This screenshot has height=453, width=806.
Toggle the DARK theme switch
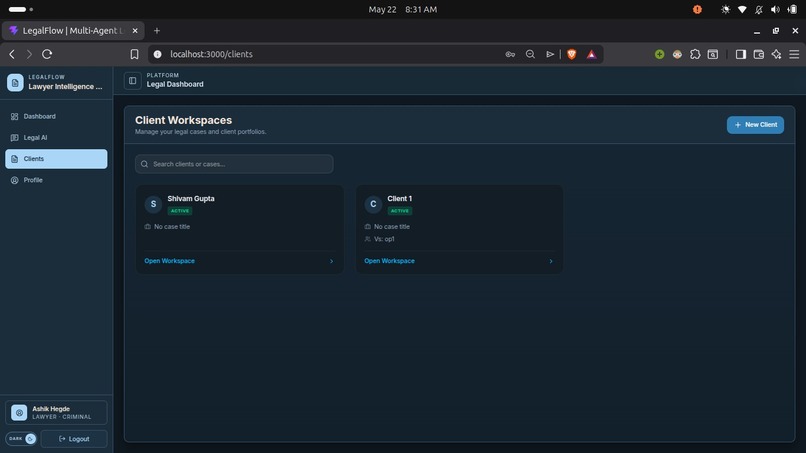(21, 439)
